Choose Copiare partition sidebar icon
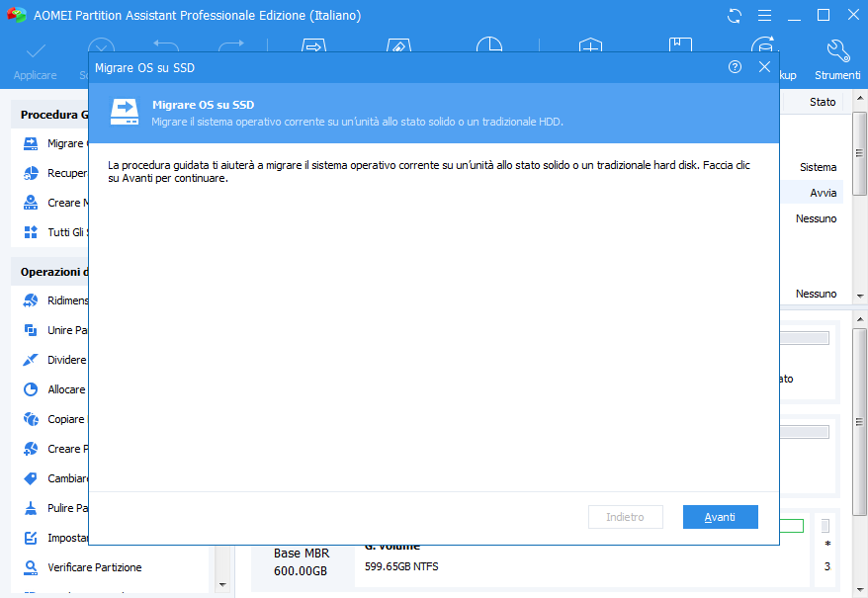Image resolution: width=868 pixels, height=598 pixels. coord(31,419)
